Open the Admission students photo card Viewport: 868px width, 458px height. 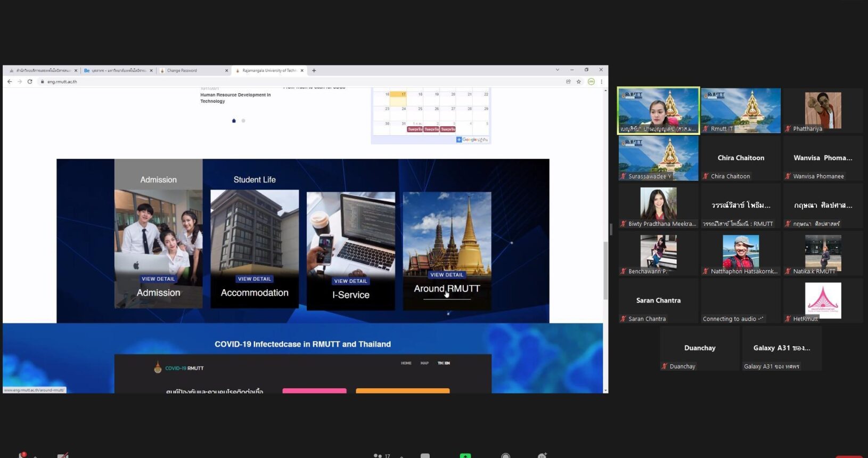(158, 249)
